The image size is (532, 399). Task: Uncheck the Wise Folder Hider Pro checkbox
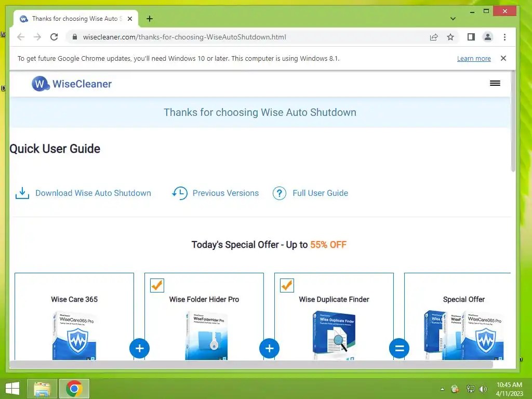tap(157, 286)
